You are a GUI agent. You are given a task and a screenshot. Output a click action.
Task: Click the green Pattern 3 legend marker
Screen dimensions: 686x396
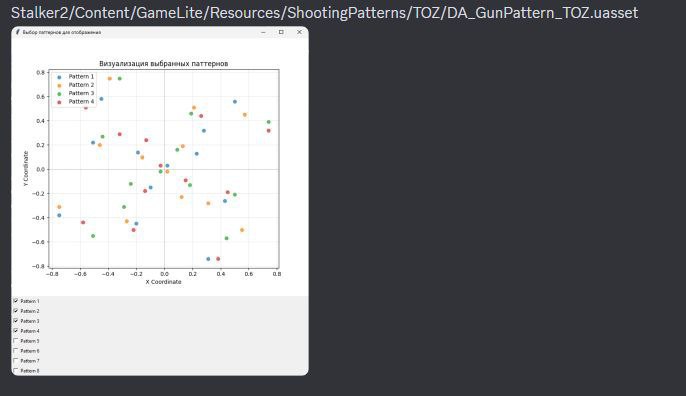(x=60, y=94)
